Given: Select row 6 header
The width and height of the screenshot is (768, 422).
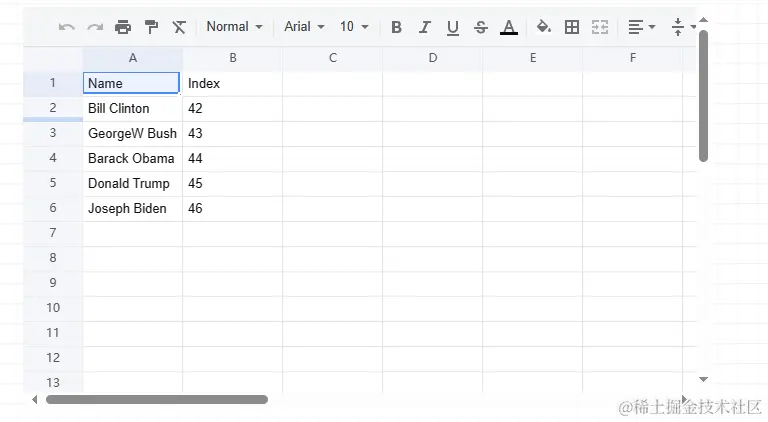Looking at the screenshot, I should click(x=53, y=208).
